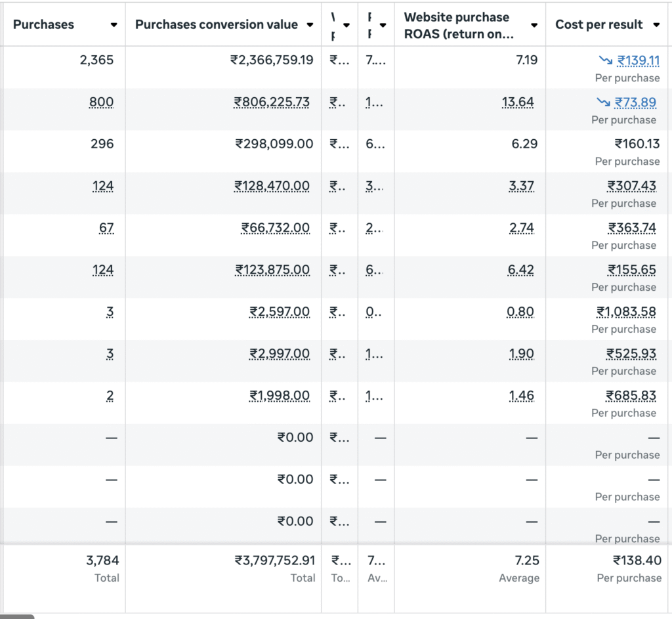
Task: Open the ₹73.89 cost per result link
Action: pos(635,102)
